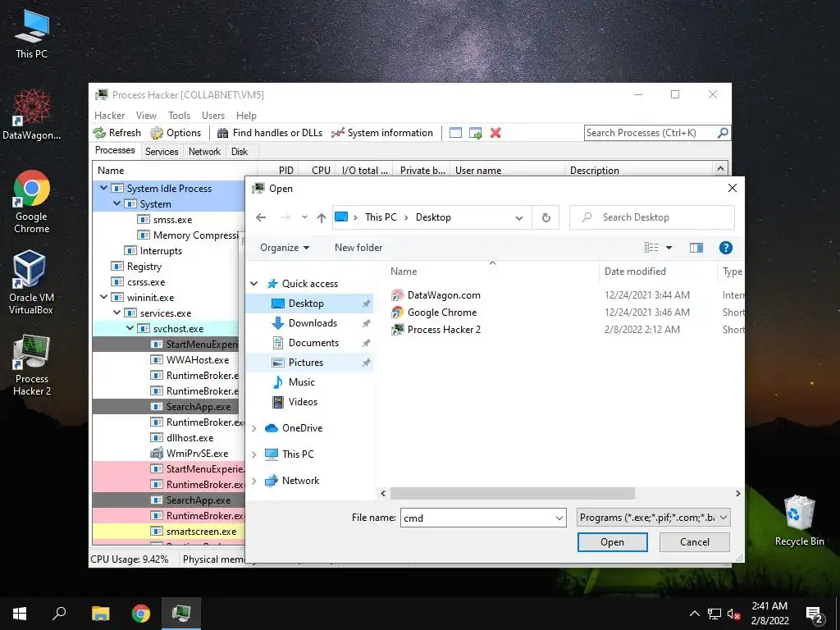This screenshot has width=840, height=630.
Task: Launch Google Chrome from the desktop
Action: (x=31, y=202)
